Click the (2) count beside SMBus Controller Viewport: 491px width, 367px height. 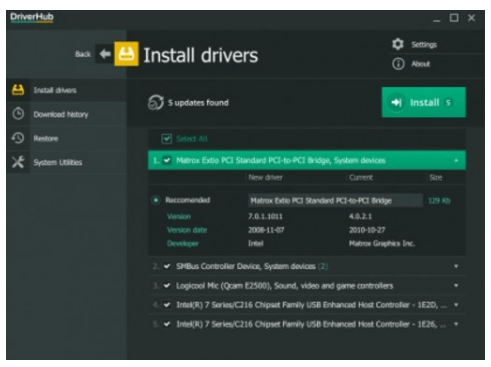click(323, 266)
